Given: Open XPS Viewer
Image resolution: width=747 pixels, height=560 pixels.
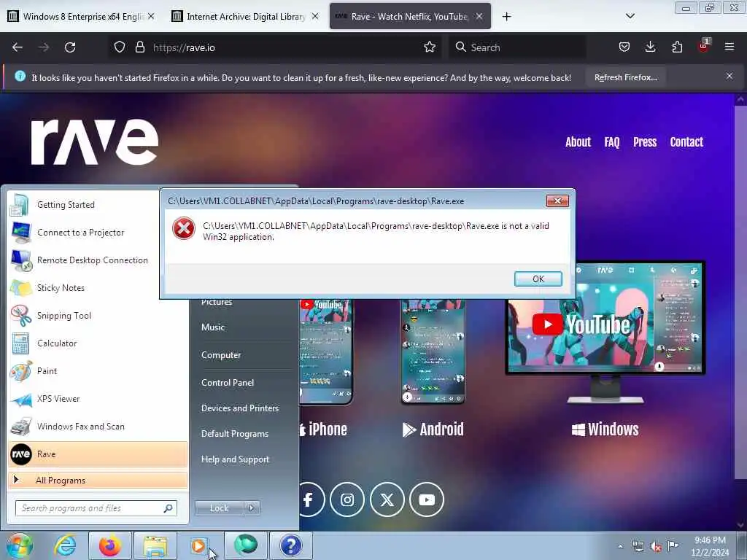Looking at the screenshot, I should pyautogui.click(x=98, y=399).
